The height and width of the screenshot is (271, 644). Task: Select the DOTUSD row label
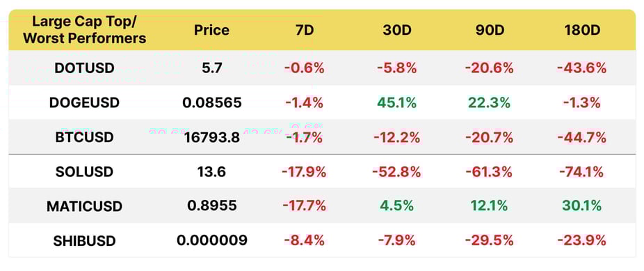84,68
